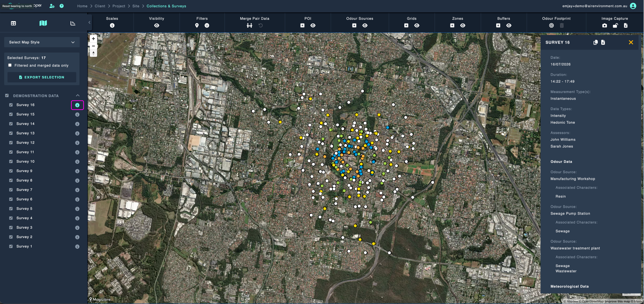
Task: Click the Image Capture camera icon
Action: pos(605,26)
